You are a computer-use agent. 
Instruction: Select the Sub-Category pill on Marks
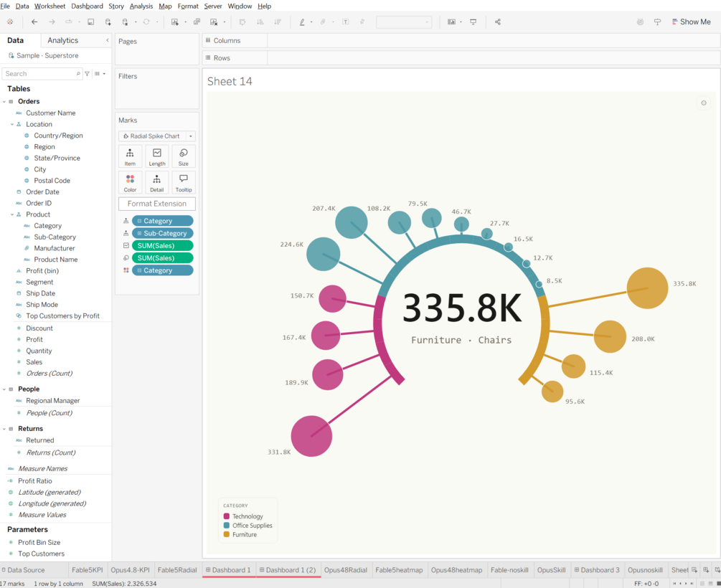click(162, 233)
